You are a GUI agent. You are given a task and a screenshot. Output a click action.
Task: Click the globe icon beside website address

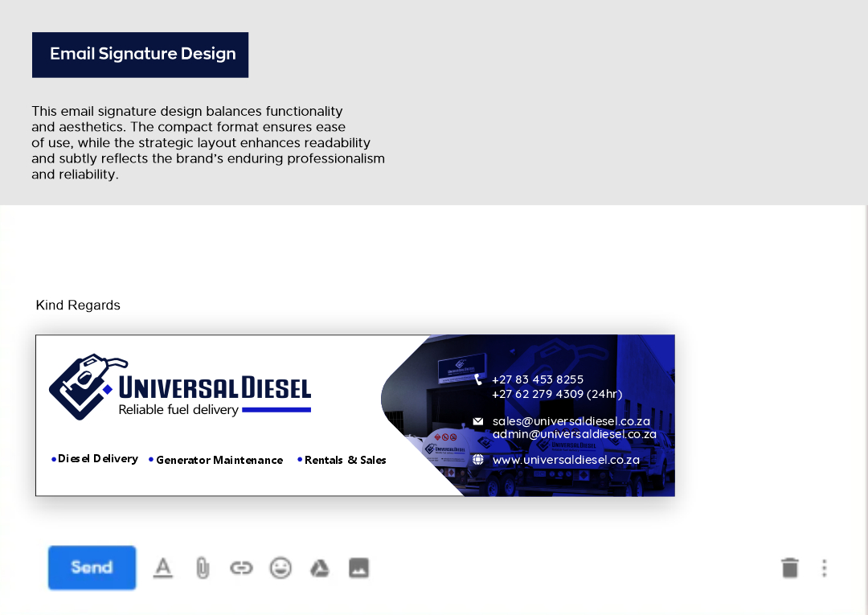(478, 460)
